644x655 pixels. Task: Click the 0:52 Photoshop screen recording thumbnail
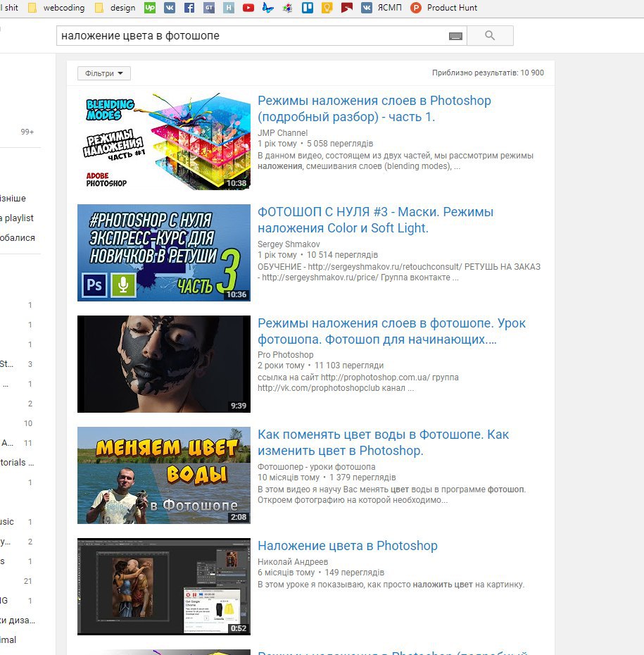coord(164,587)
